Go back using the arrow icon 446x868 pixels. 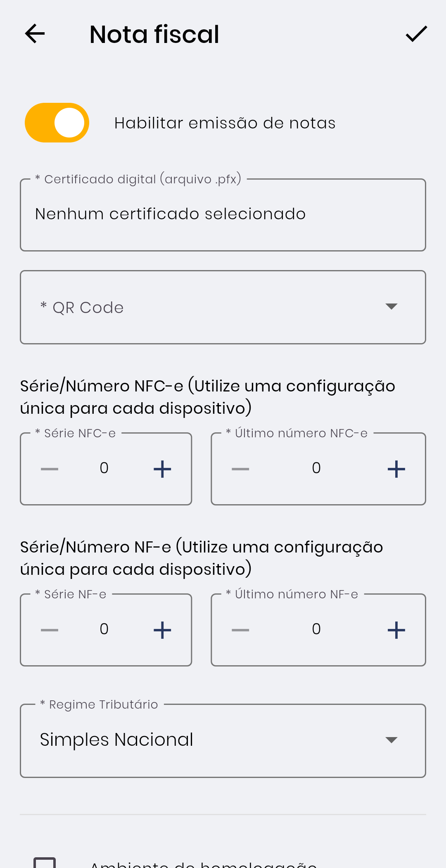point(35,34)
